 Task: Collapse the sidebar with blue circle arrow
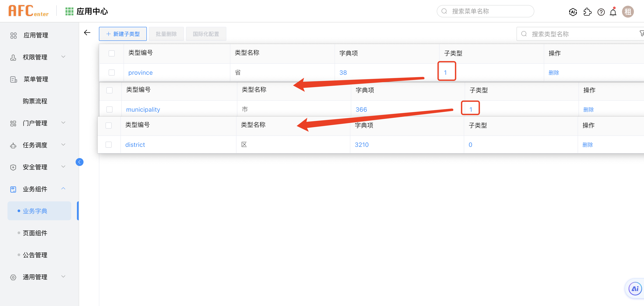(80, 162)
